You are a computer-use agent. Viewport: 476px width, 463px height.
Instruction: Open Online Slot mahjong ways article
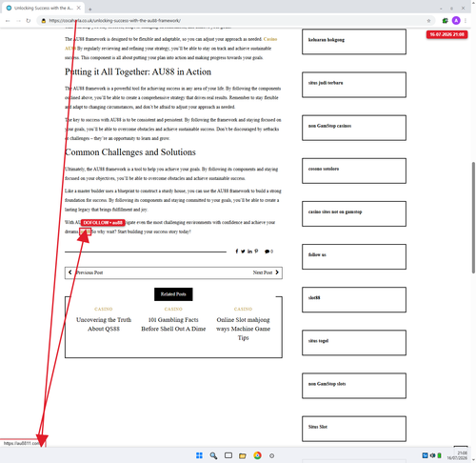(243, 329)
